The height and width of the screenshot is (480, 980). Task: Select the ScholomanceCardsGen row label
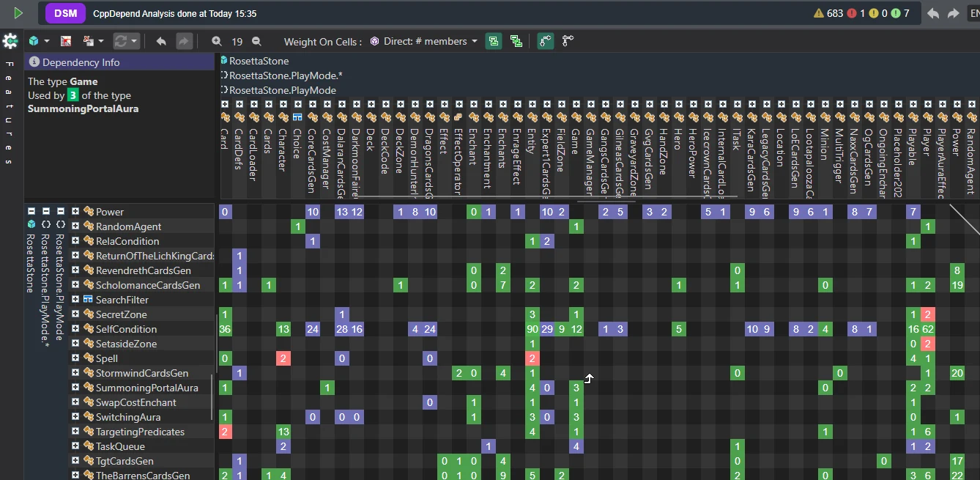(x=148, y=285)
